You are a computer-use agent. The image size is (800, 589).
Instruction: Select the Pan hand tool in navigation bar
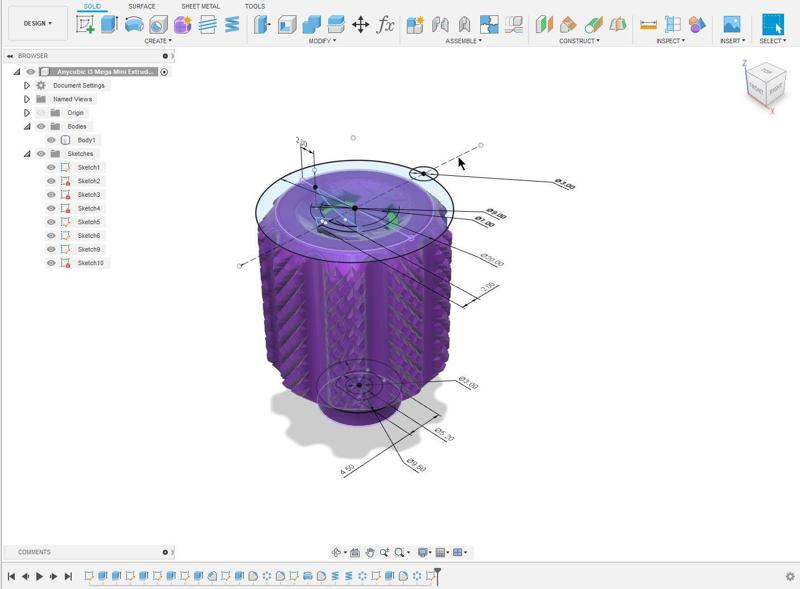370,552
